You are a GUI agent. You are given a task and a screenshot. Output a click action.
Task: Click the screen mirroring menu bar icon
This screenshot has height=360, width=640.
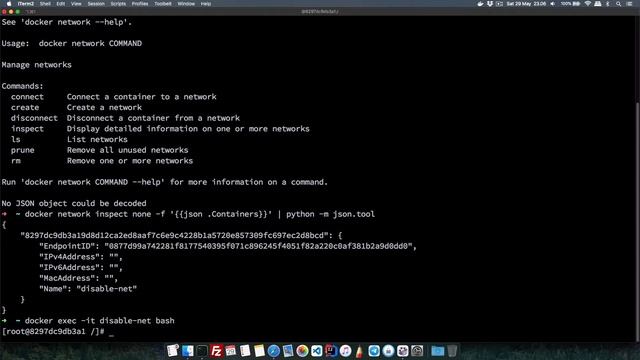[500, 4]
